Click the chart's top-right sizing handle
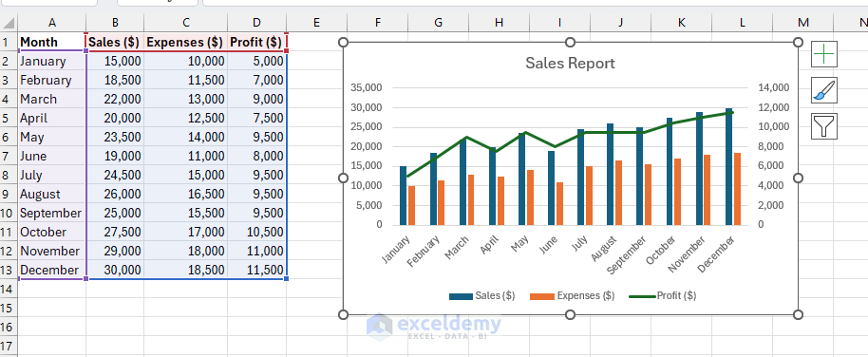The height and width of the screenshot is (357, 868). tap(798, 43)
